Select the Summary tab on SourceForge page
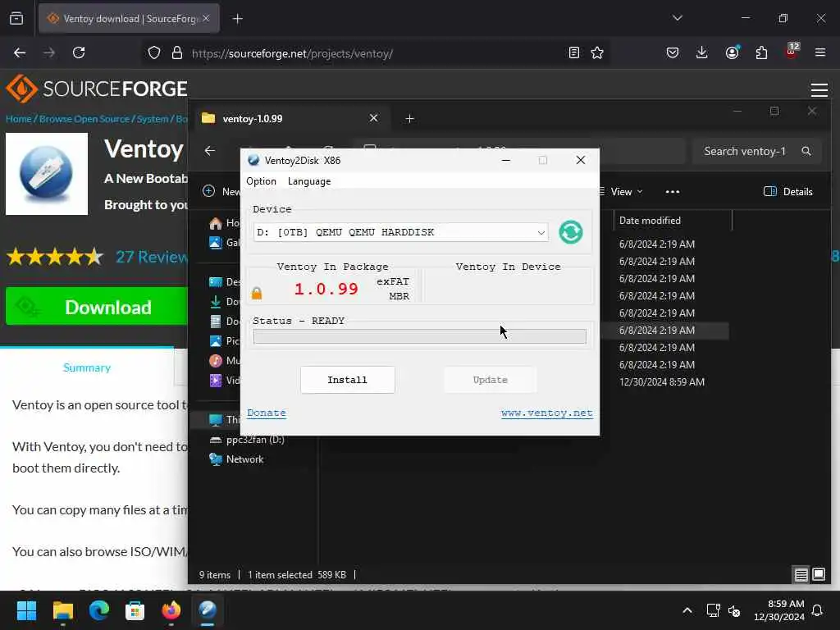 (x=87, y=367)
